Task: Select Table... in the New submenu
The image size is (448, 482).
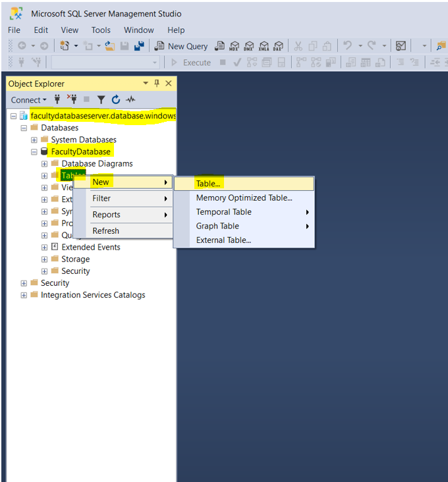Action: pos(244,184)
